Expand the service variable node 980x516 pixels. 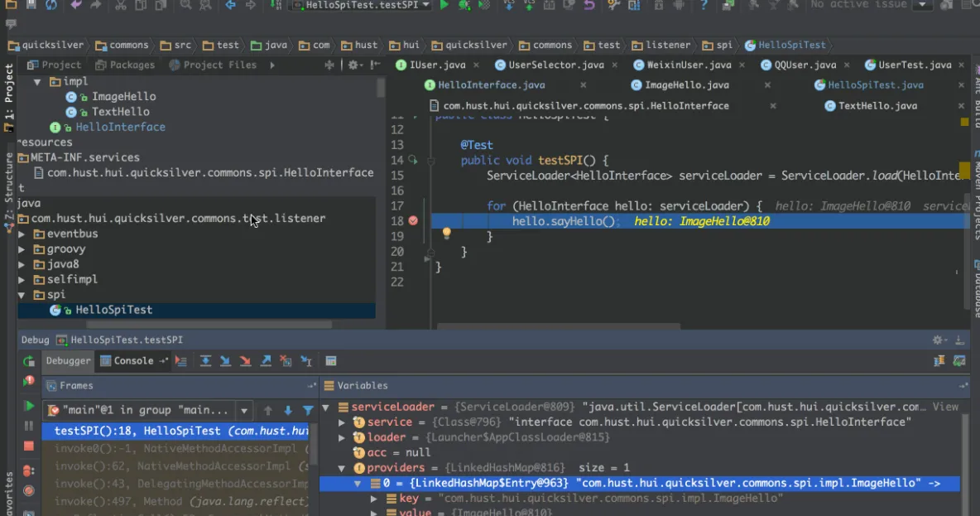341,422
